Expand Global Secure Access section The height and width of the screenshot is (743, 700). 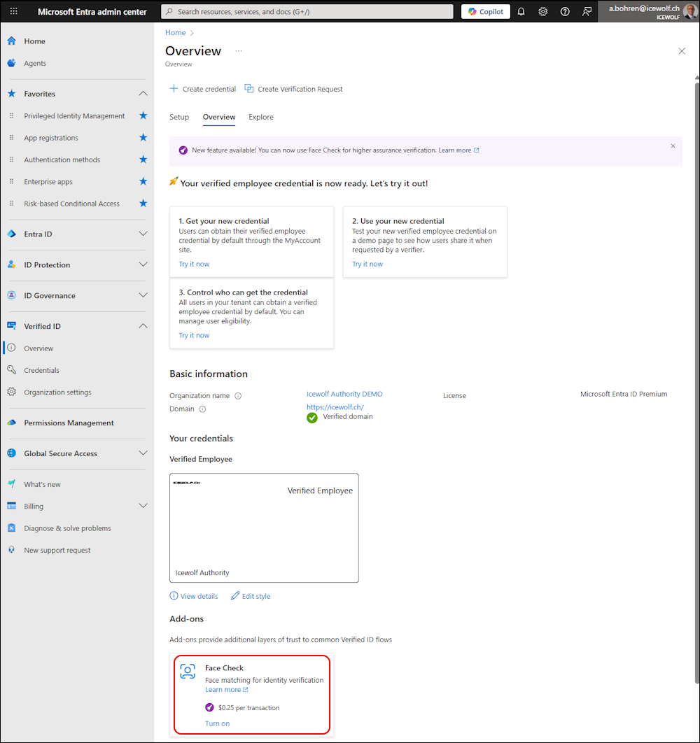143,453
